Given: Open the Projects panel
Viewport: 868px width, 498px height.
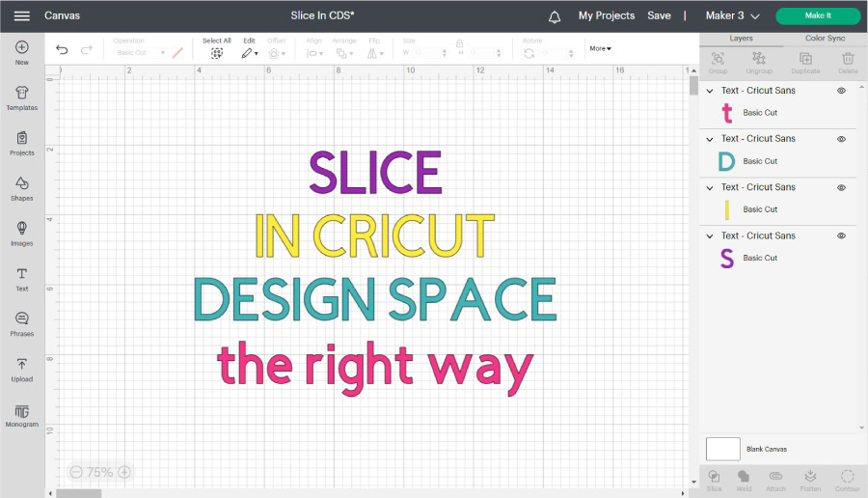Looking at the screenshot, I should (x=21, y=144).
